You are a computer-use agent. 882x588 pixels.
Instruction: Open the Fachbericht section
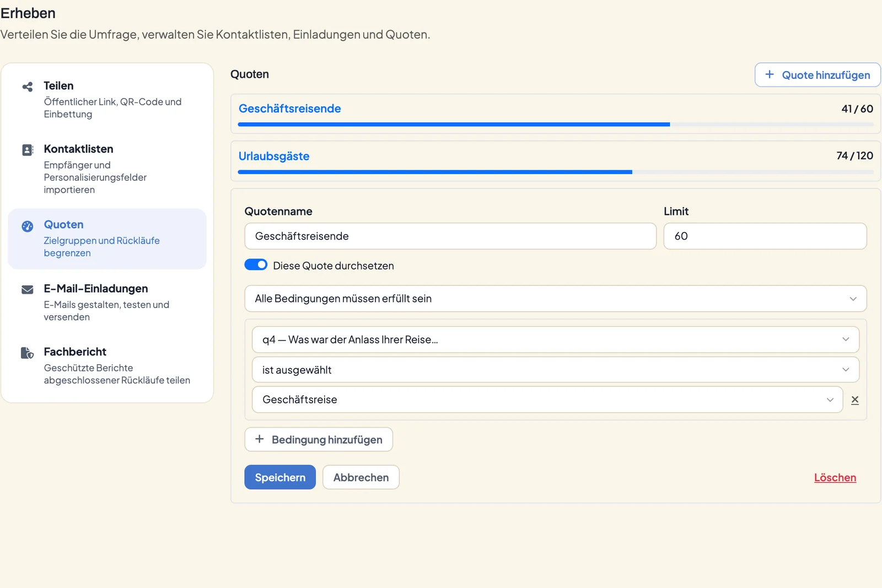pyautogui.click(x=107, y=365)
